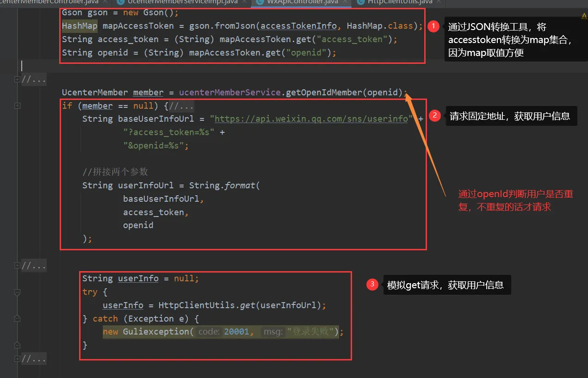Click HashMap.class in the fromJson call
Viewport: 588px width, 378px height.
pos(380,26)
